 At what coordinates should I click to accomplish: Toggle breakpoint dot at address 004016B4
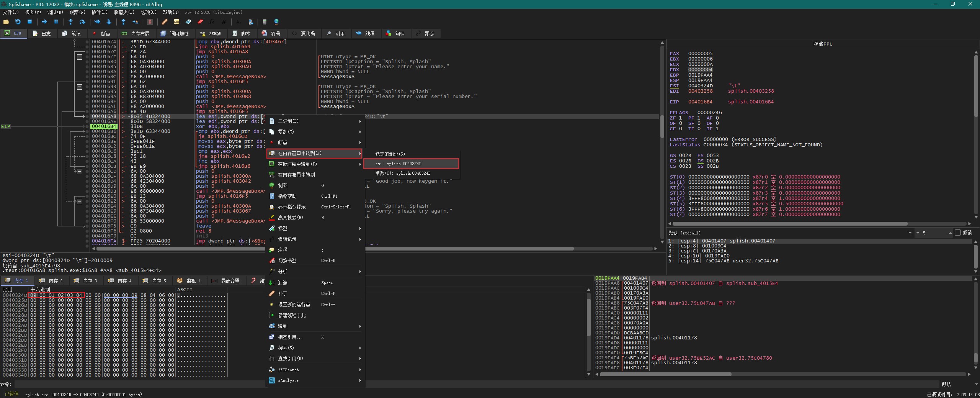click(x=87, y=126)
